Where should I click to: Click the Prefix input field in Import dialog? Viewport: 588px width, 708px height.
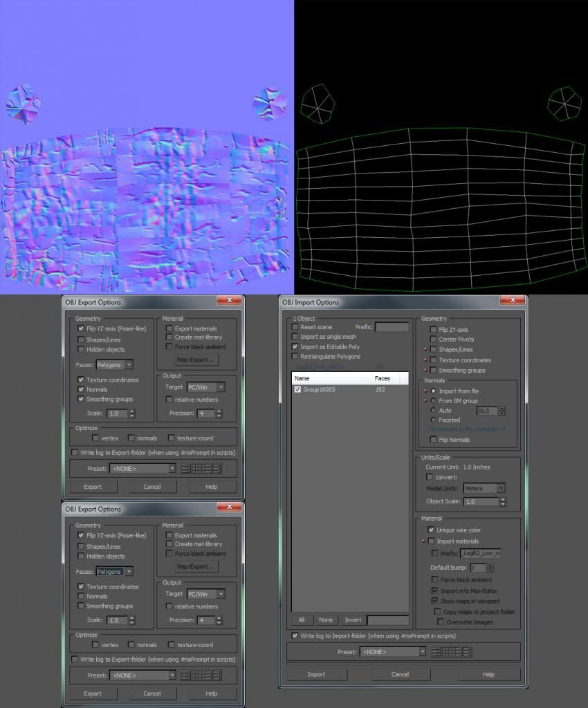[391, 327]
